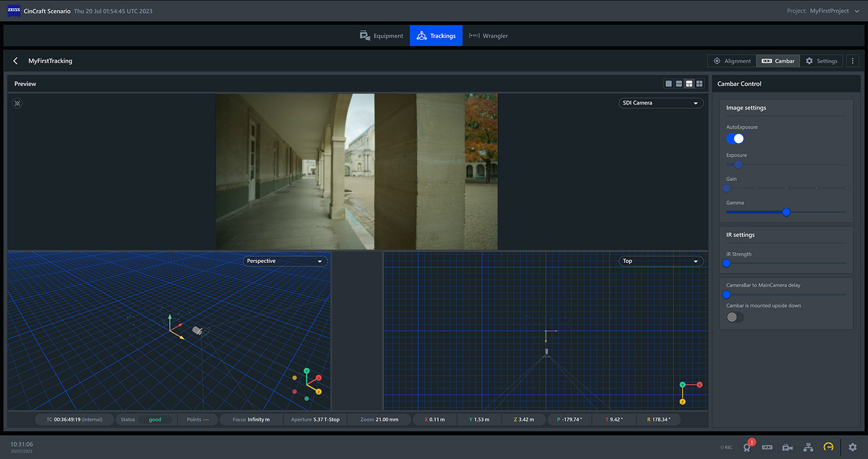This screenshot has width=868, height=459.
Task: Adjust the Gamma slider
Action: coord(786,212)
